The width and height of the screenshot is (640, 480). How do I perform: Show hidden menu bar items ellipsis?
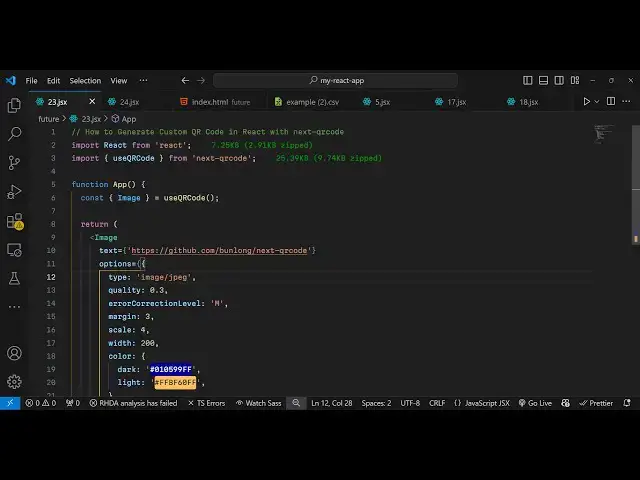click(143, 80)
